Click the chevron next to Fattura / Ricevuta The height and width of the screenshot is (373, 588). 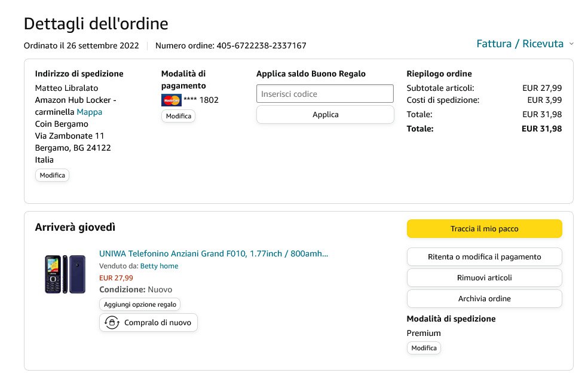(x=571, y=44)
